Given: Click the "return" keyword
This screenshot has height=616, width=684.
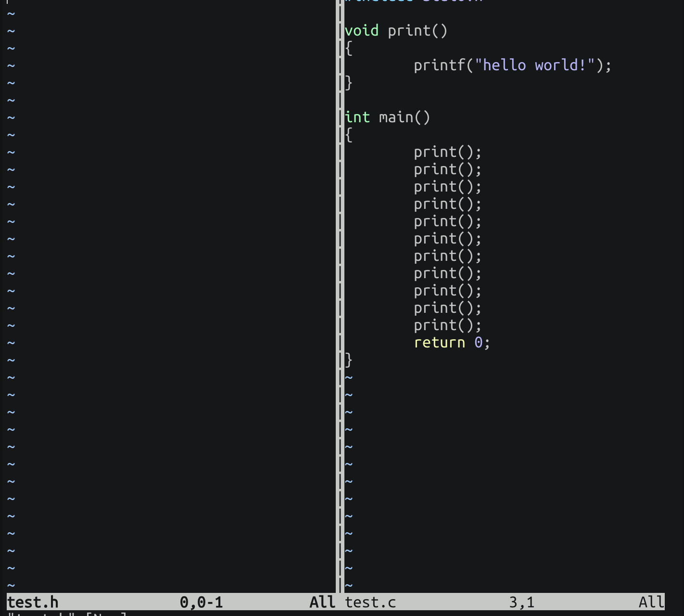Looking at the screenshot, I should pos(440,343).
